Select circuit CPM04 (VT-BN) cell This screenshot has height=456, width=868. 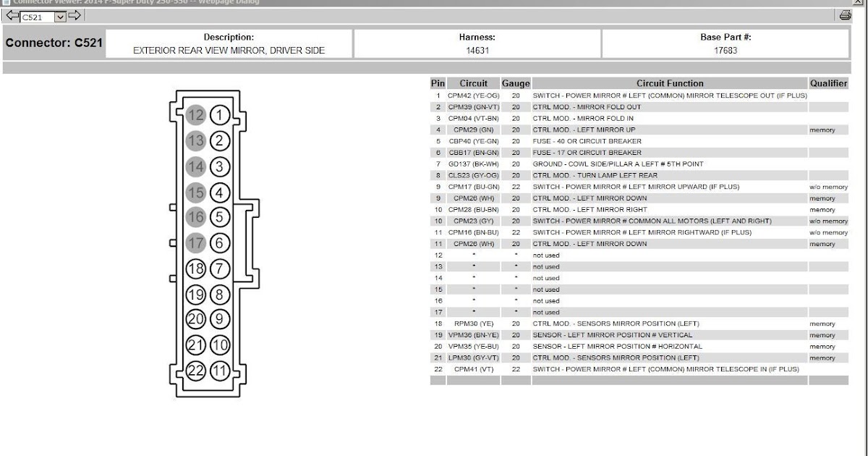[474, 119]
